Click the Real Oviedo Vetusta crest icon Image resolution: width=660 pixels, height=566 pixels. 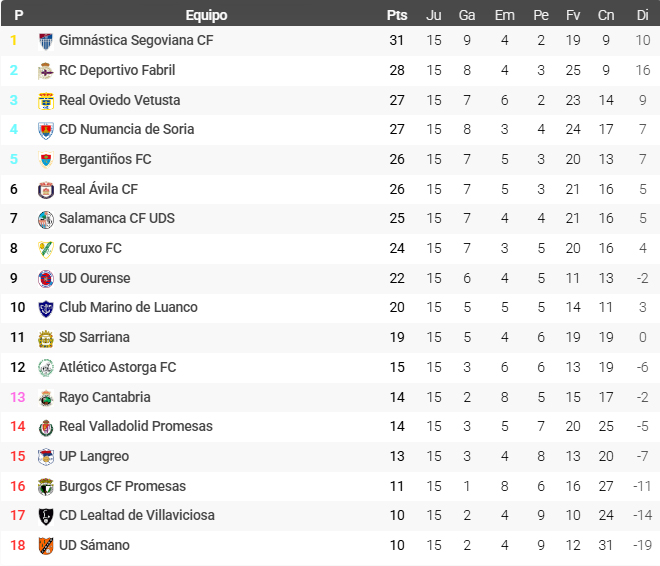click(x=45, y=101)
